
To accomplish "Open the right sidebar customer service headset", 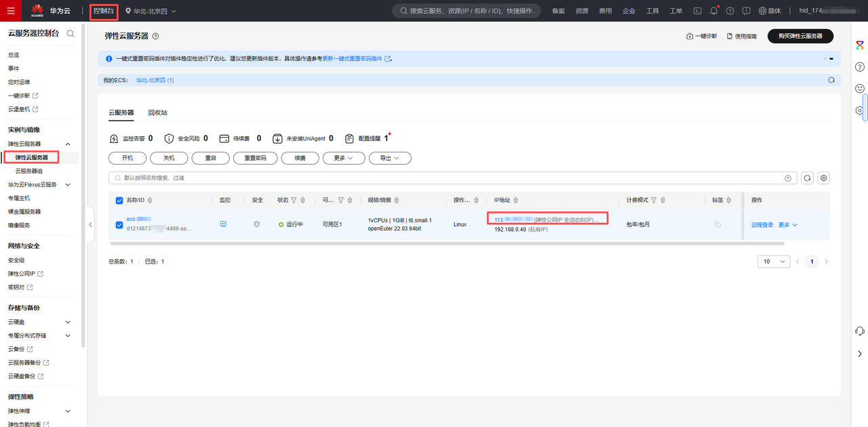I will pos(860,331).
